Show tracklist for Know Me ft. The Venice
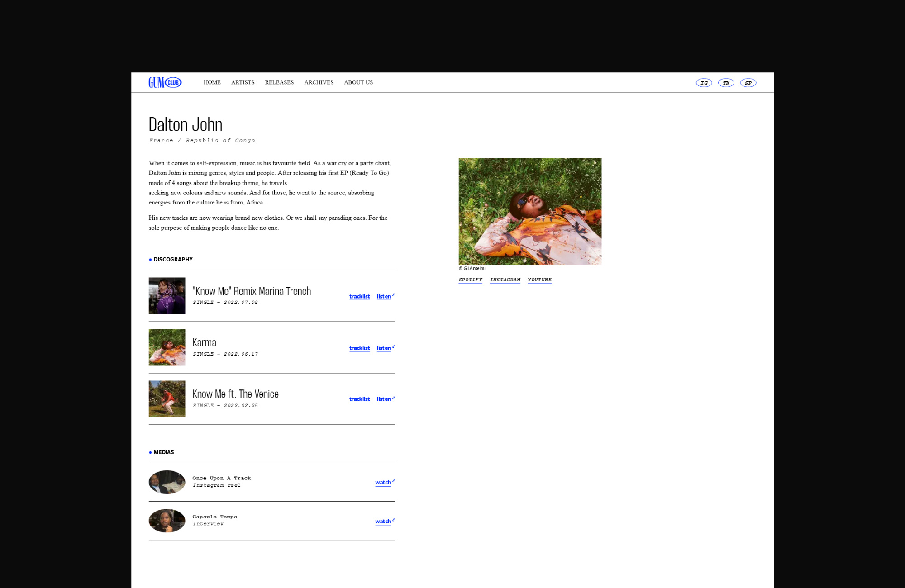The width and height of the screenshot is (905, 588). (x=359, y=399)
